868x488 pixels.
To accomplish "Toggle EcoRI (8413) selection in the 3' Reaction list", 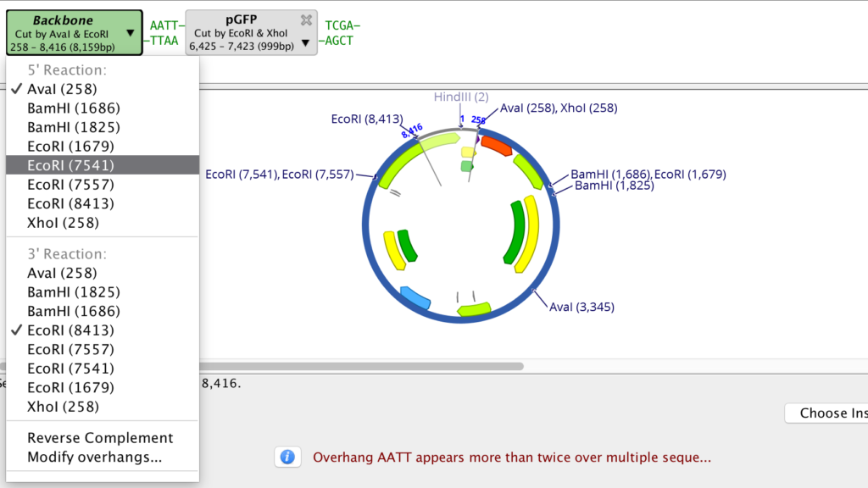I will coord(70,330).
